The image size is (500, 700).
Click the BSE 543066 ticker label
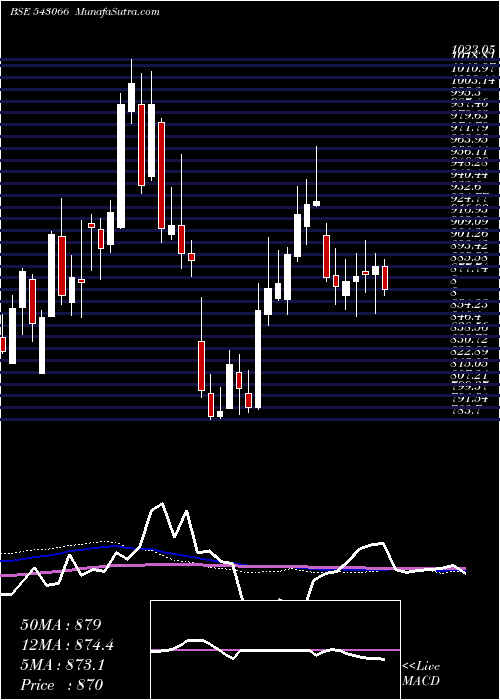(x=39, y=12)
